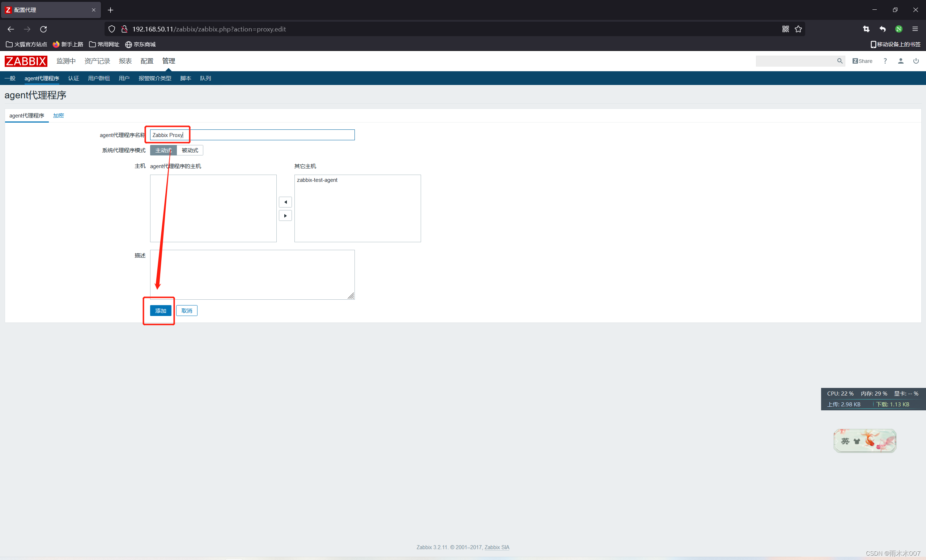926x560 pixels.
Task: Open the Firefox hamburger menu
Action: pyautogui.click(x=915, y=29)
